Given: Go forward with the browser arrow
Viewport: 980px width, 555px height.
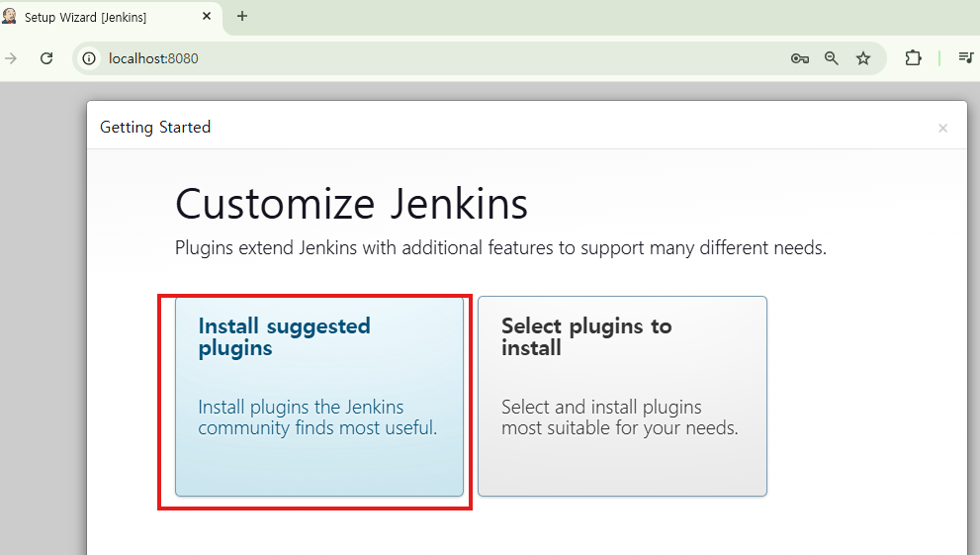Looking at the screenshot, I should tap(11, 58).
